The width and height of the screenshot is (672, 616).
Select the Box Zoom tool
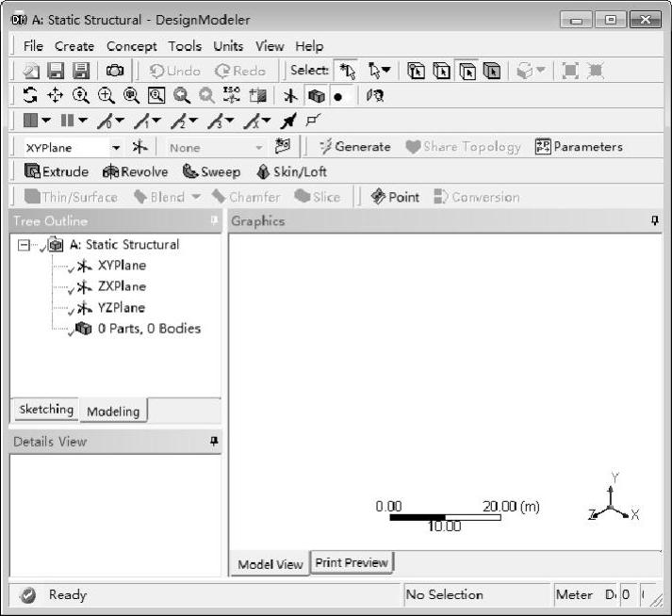click(106, 95)
